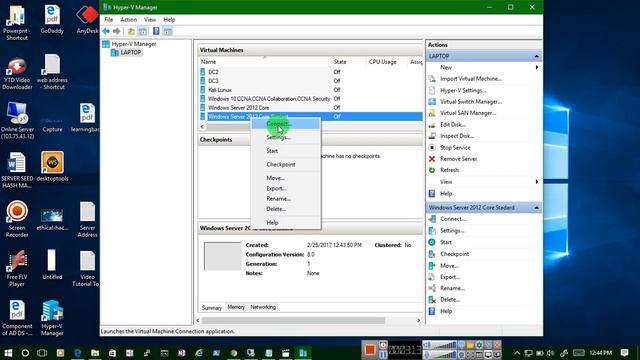The image size is (640, 360).
Task: Click the Delete icon in Actions pane
Action: coord(432,300)
